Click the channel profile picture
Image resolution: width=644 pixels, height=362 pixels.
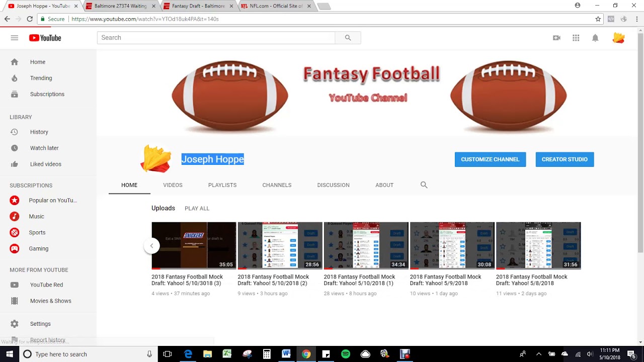(155, 159)
